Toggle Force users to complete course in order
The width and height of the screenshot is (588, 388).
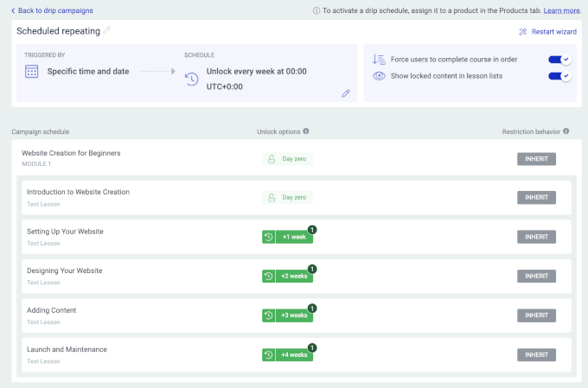coord(559,60)
